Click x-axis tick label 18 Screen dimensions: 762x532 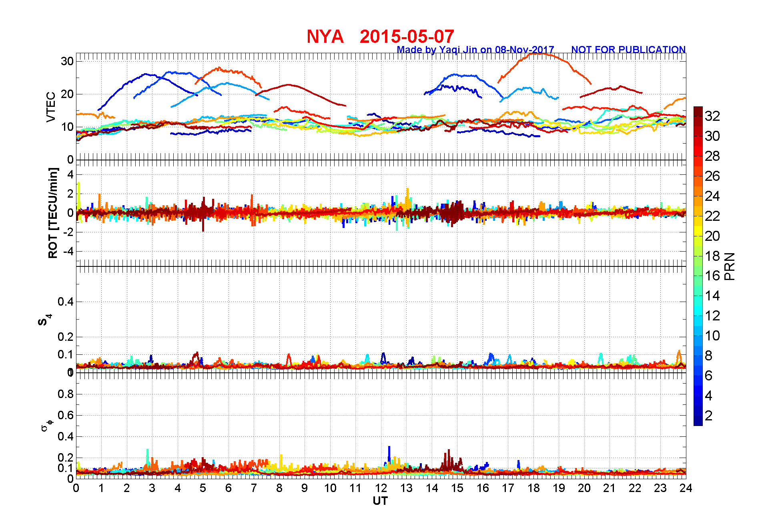[x=533, y=488]
